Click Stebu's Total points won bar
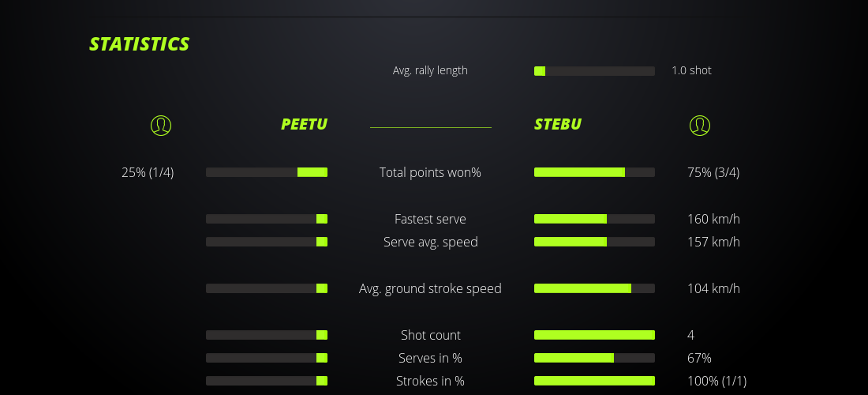 [594, 172]
